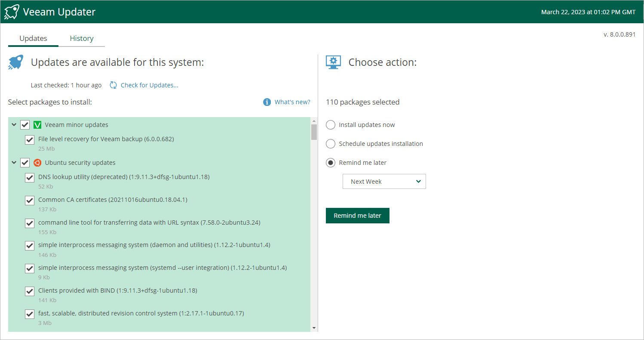Click the What's new info icon
Image resolution: width=644 pixels, height=340 pixels.
[x=267, y=102]
